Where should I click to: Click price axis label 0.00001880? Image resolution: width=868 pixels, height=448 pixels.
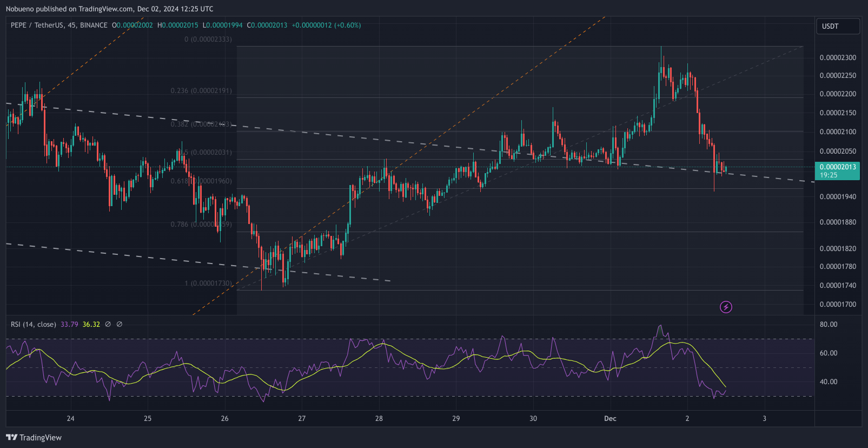[838, 222]
